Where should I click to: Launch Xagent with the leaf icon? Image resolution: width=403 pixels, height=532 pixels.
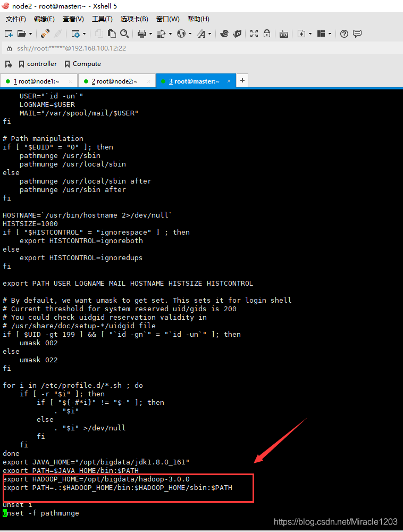point(237,34)
